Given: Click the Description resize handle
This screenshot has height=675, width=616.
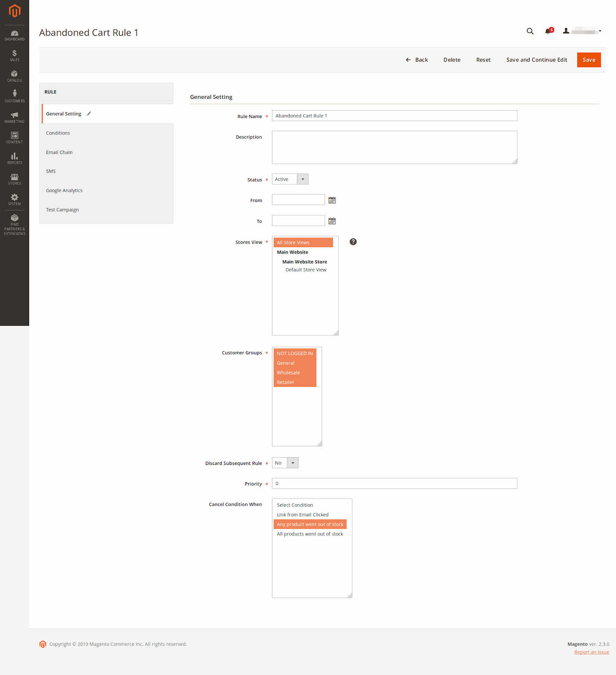Looking at the screenshot, I should point(515,161).
